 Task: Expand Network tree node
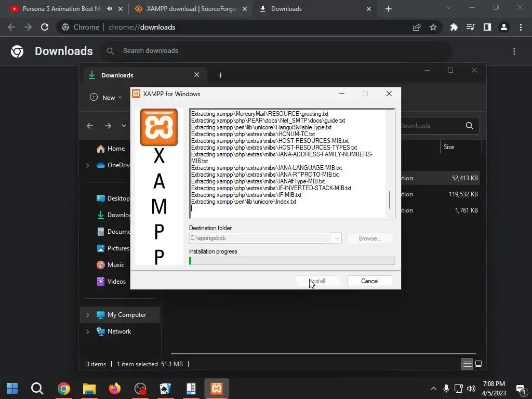pos(87,331)
